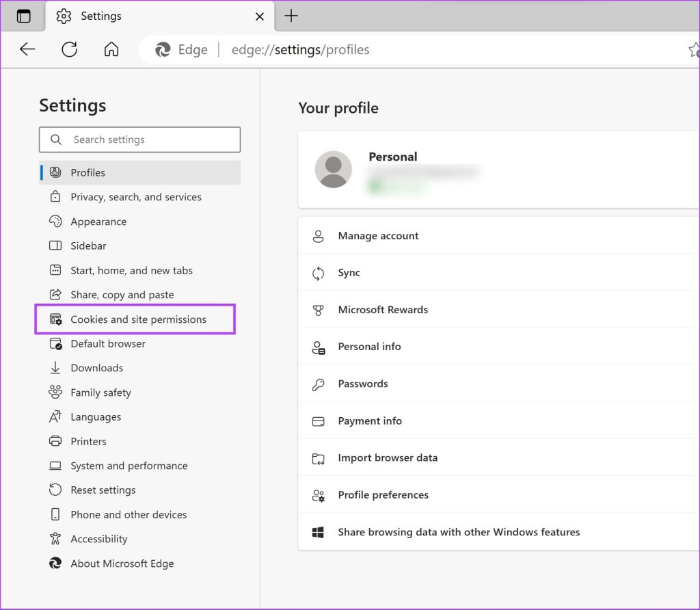This screenshot has width=700, height=610.
Task: Click the Sync arrows icon
Action: [x=318, y=273]
